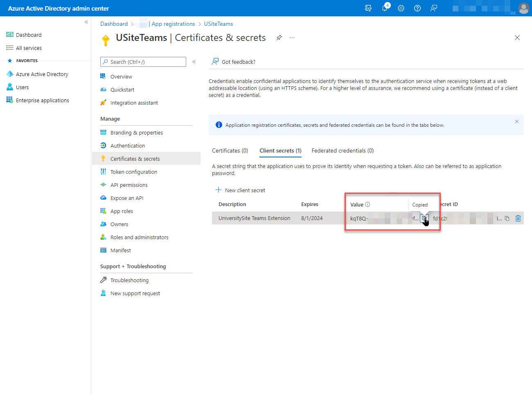Delete the UniversitySite Teams Extension secret
532x395 pixels.
point(518,218)
